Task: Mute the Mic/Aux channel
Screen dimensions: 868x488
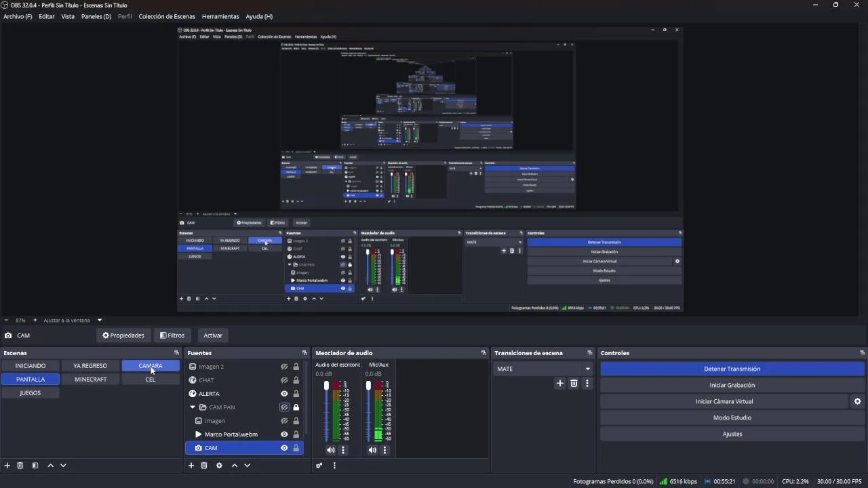Action: (x=372, y=450)
